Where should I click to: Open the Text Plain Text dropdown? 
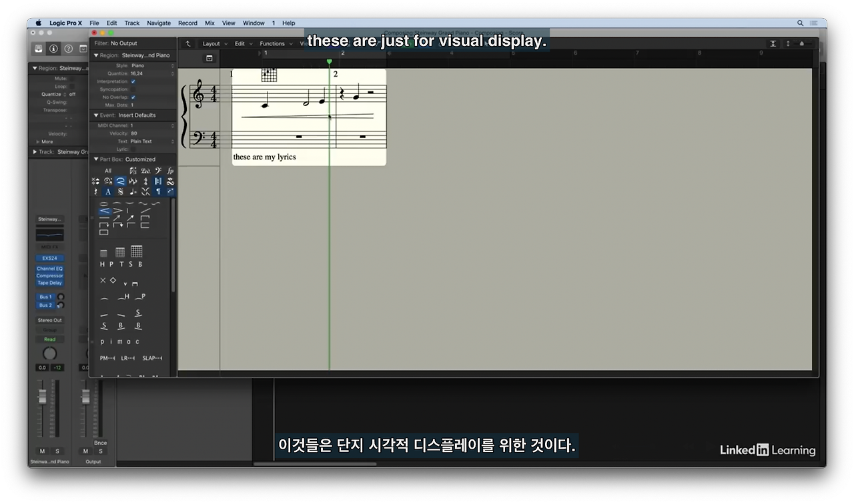pos(152,141)
